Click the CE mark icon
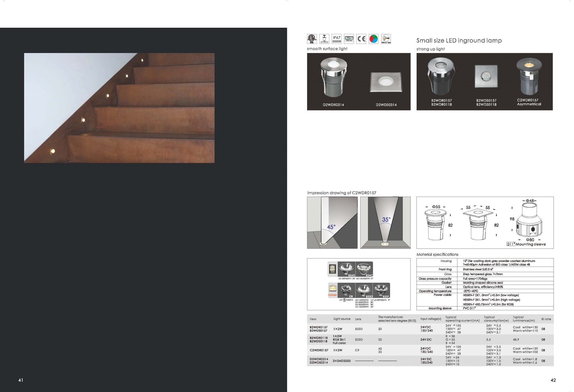This screenshot has height=392, width=574. [x=361, y=39]
